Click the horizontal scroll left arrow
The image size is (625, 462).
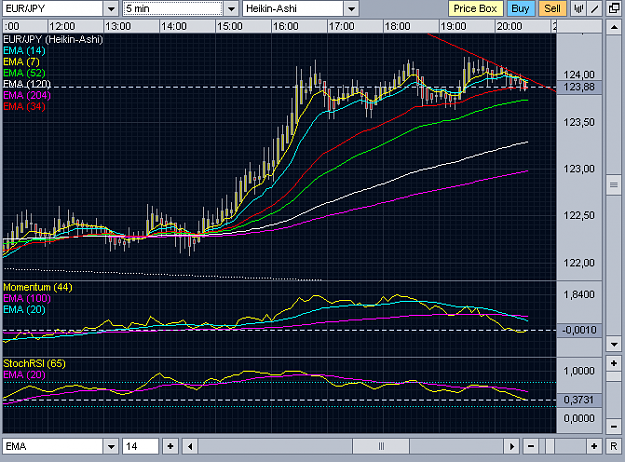pos(190,446)
